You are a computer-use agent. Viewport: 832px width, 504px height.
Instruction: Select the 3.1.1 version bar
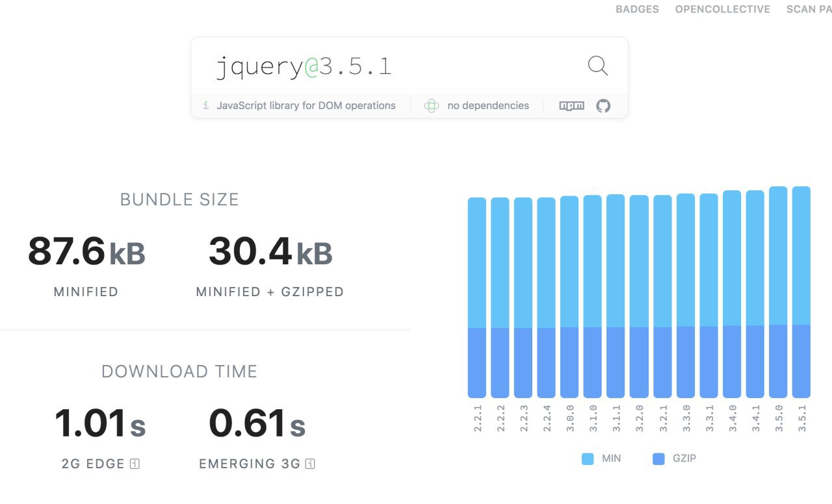coord(616,296)
